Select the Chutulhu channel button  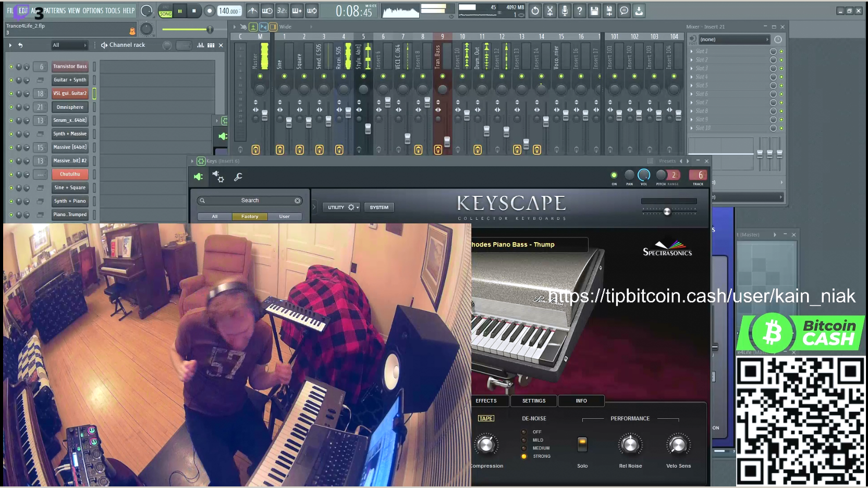70,174
